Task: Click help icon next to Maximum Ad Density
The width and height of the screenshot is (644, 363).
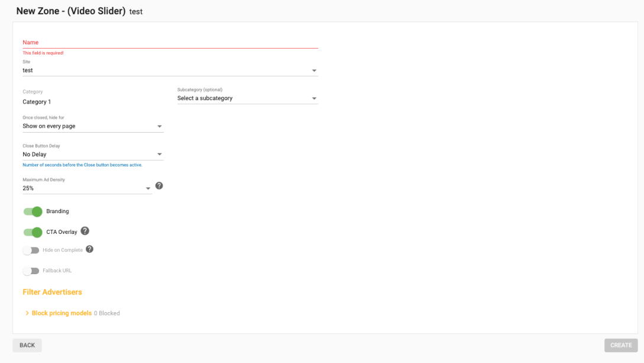Action: coord(158,186)
